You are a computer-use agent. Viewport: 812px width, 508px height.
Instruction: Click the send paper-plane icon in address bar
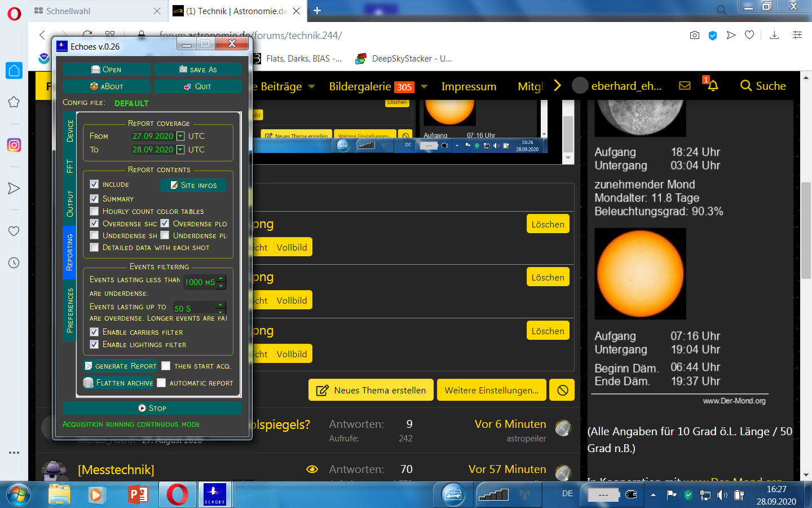[731, 35]
